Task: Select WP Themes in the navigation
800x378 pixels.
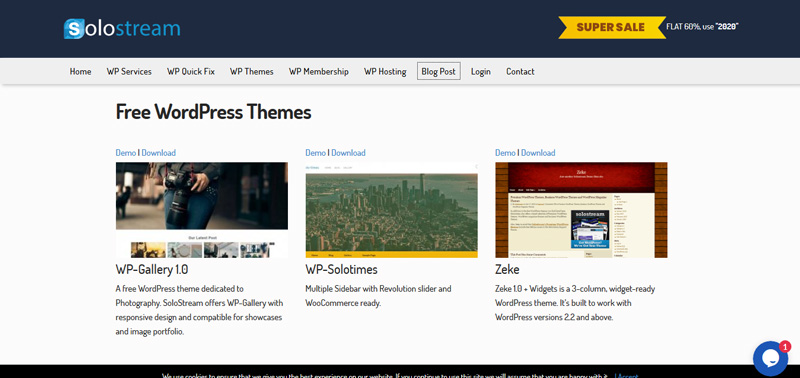Action: click(x=252, y=71)
